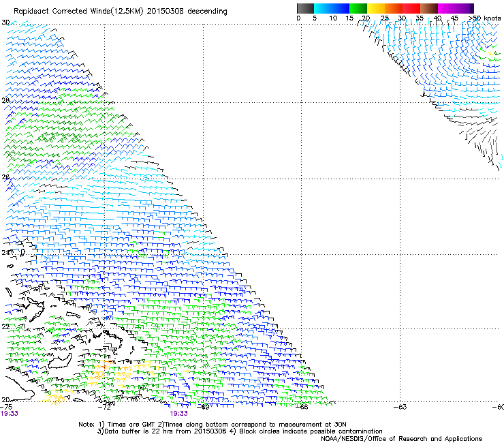Click the blue 5–15 knots gradient segment
Viewport: 504px width, 443px height.
point(332,8)
